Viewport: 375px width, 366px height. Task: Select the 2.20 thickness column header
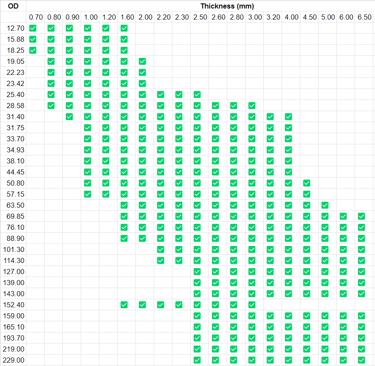164,17
